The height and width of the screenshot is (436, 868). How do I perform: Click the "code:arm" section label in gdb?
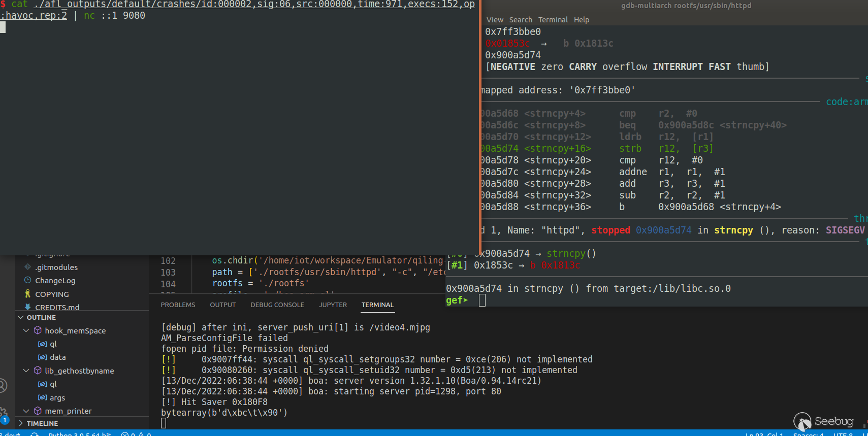(x=847, y=102)
